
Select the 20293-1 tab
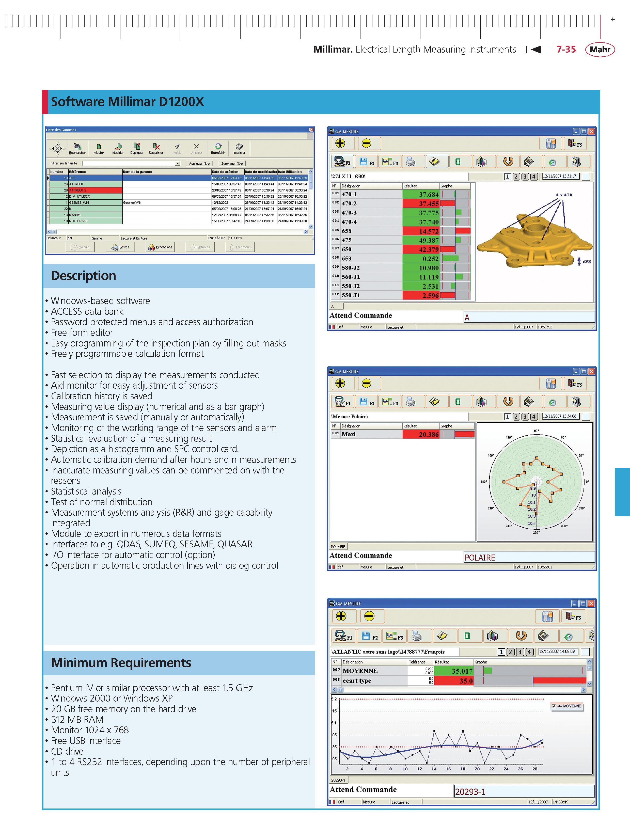338,780
